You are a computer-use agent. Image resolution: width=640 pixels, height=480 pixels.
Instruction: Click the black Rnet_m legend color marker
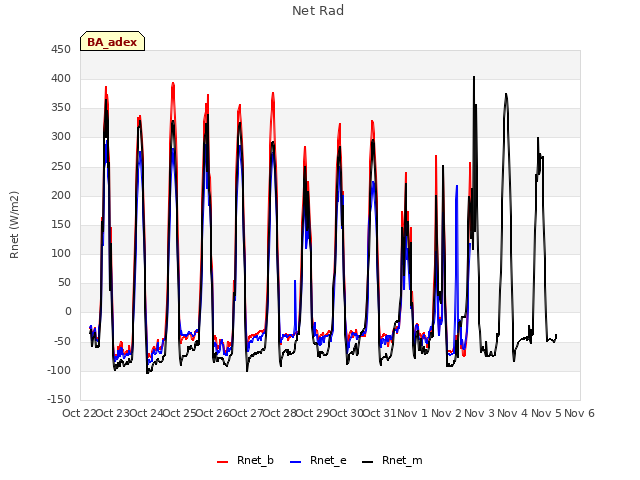tap(368, 462)
